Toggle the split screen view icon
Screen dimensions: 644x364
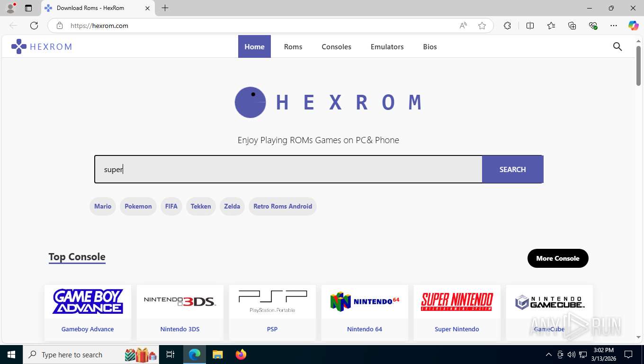(x=530, y=26)
